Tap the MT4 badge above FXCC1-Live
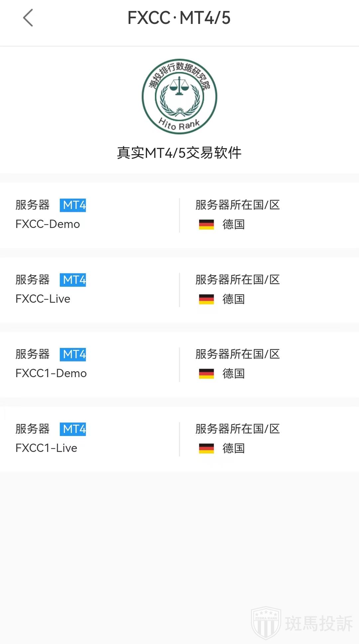The height and width of the screenshot is (644, 359). 73,429
